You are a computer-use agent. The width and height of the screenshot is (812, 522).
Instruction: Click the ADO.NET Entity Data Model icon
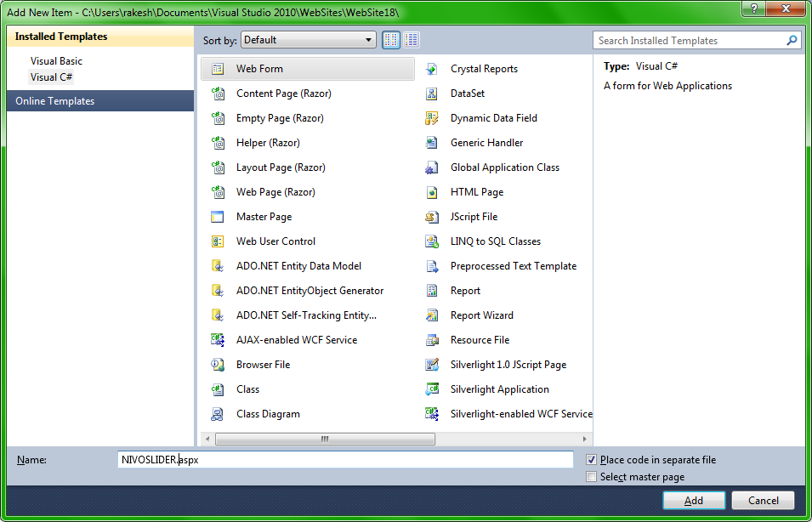coord(218,266)
